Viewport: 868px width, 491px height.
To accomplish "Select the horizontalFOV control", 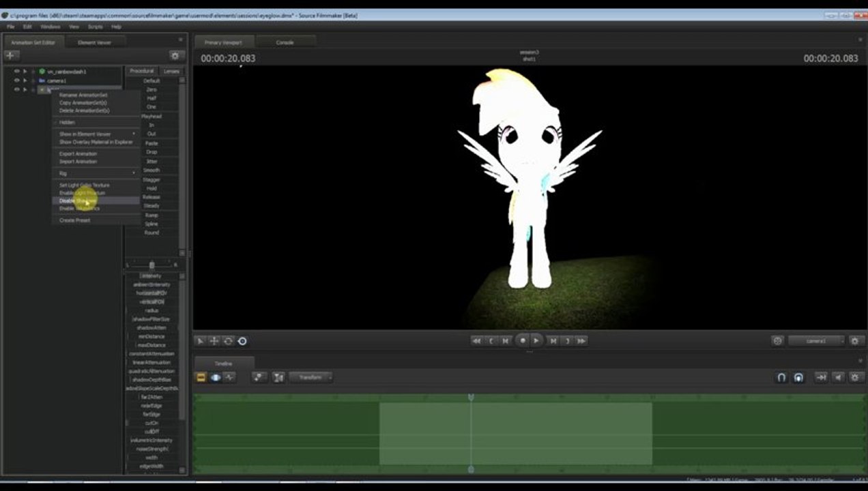I will coord(151,293).
